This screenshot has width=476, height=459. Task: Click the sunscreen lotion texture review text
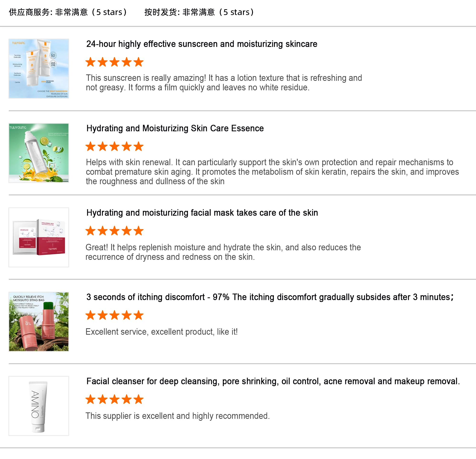pos(224,83)
